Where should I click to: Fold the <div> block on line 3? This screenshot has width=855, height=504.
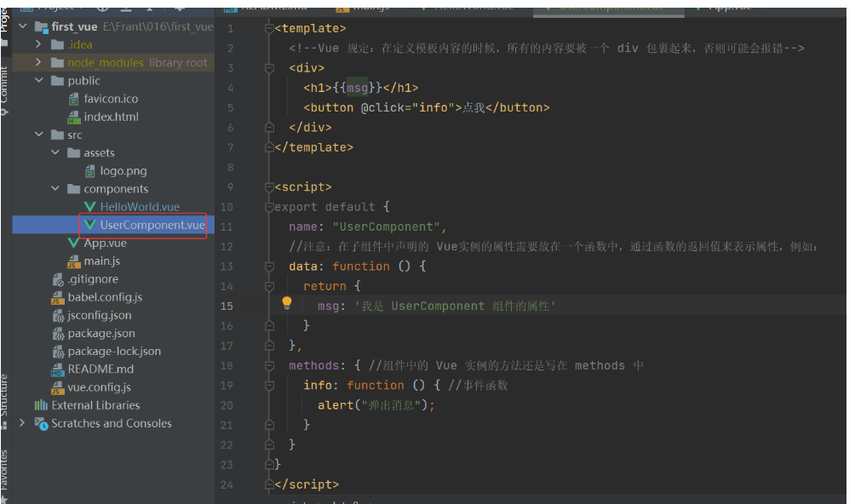click(x=269, y=68)
